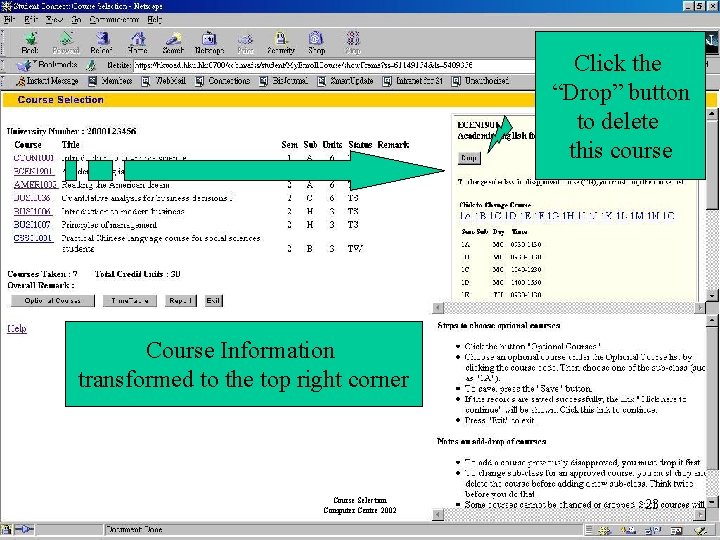Click the Shop toolbar icon
This screenshot has width=720, height=540.
point(316,43)
